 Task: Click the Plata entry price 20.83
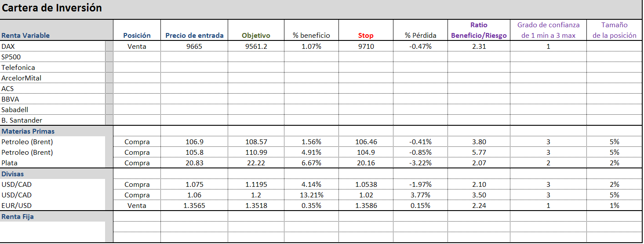pyautogui.click(x=194, y=163)
